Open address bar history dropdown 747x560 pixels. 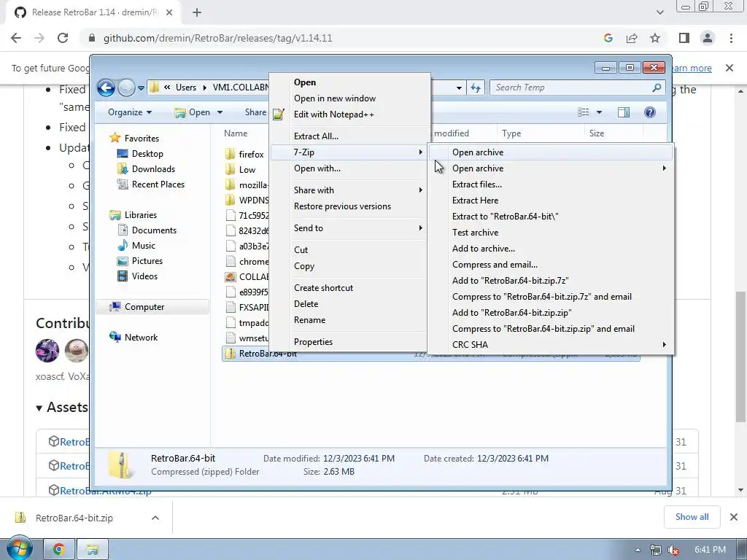click(x=458, y=87)
